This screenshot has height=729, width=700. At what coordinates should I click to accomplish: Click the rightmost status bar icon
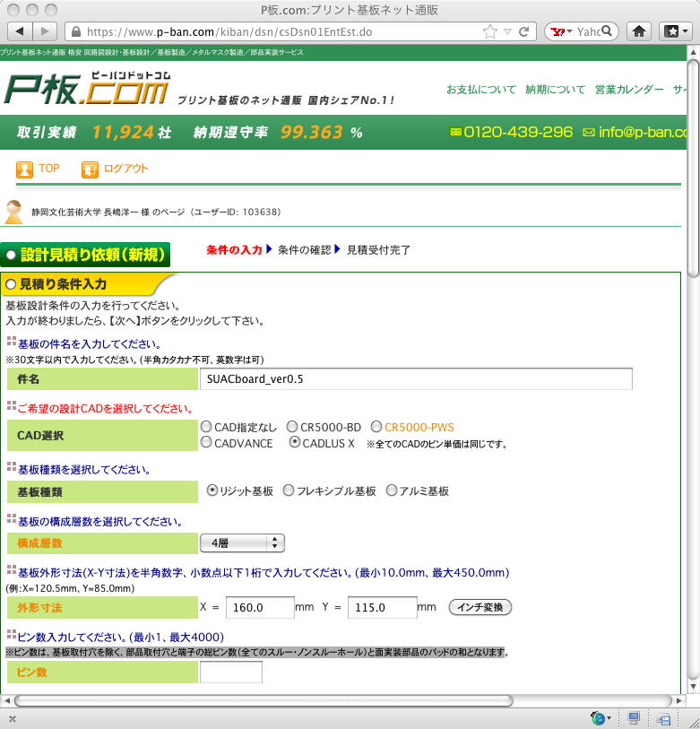[x=664, y=719]
